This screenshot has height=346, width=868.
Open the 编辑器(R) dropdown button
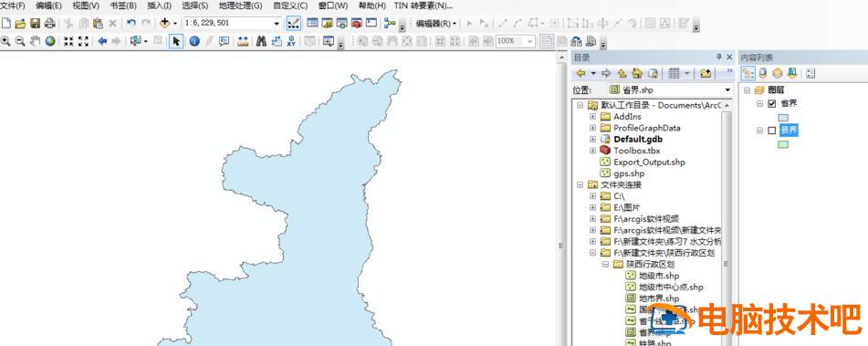[437, 23]
